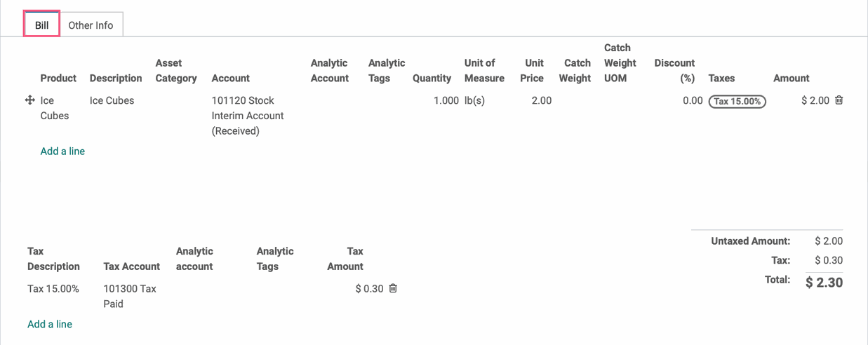Add a line under tax descriptions

(x=50, y=324)
